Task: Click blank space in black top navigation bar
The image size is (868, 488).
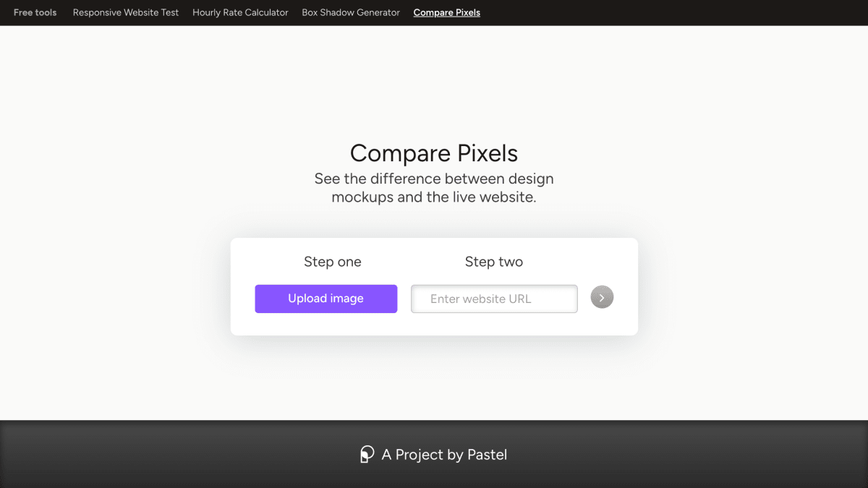Action: coord(673,12)
